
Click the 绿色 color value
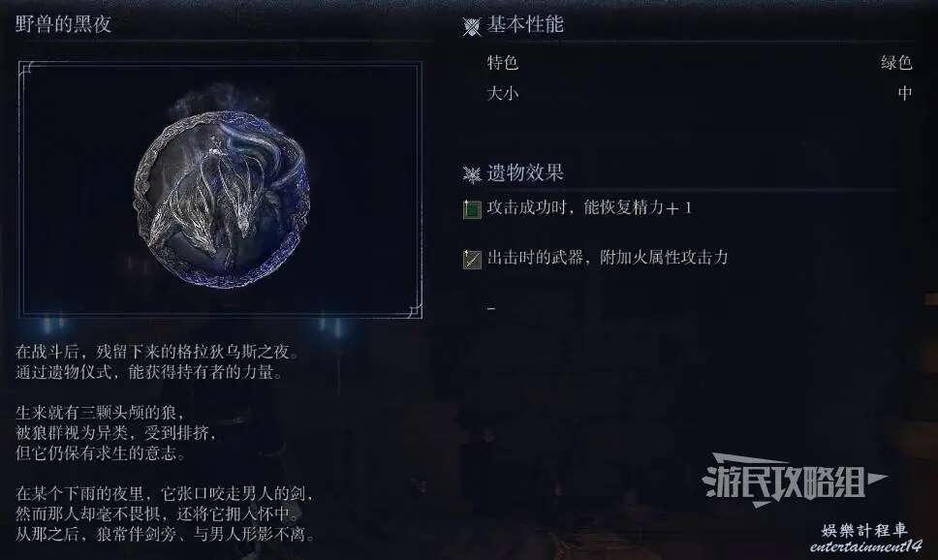(896, 62)
